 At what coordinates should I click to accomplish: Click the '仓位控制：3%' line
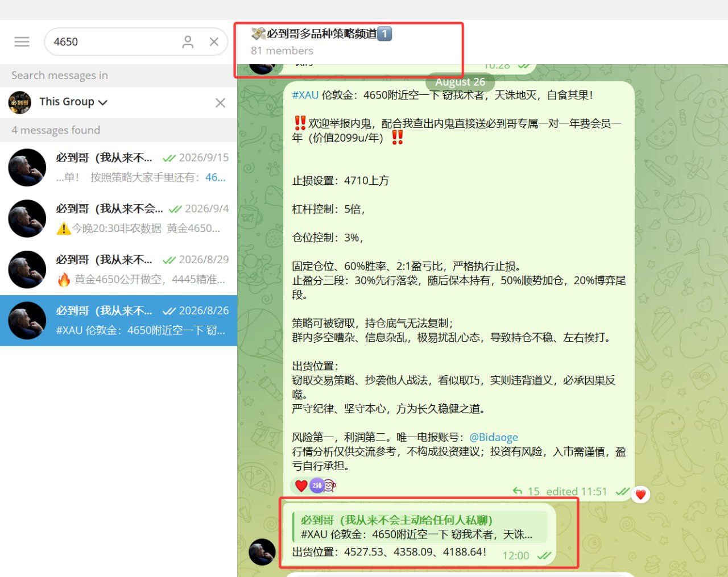328,238
